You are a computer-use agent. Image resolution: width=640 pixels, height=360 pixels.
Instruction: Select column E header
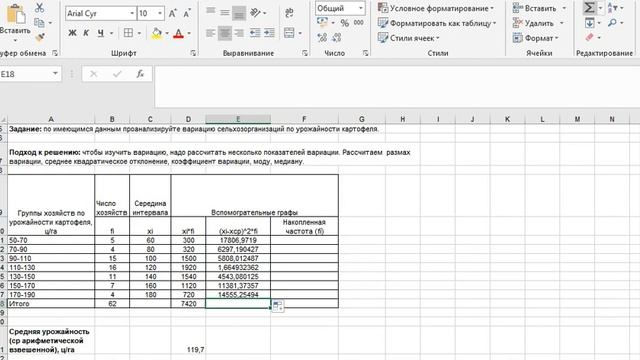tap(238, 119)
